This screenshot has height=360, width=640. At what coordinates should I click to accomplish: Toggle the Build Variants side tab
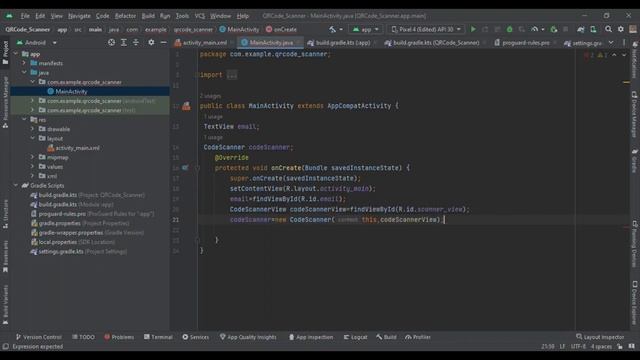tap(5, 304)
